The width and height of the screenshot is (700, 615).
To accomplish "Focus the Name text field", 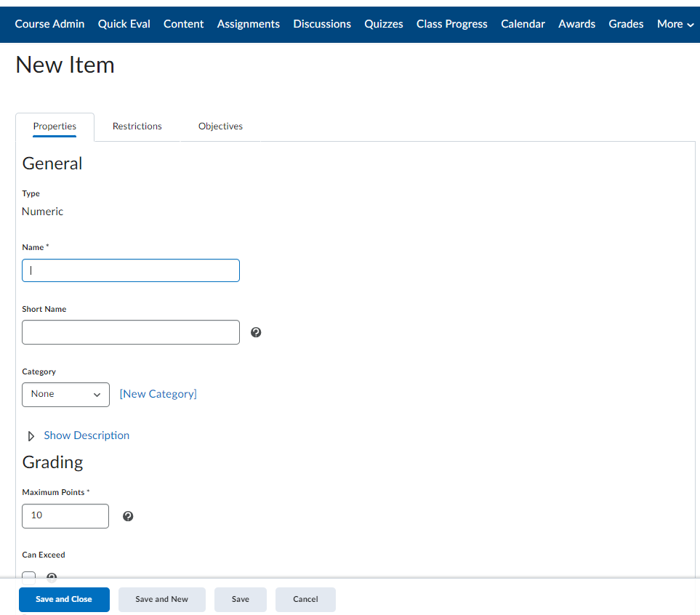I will pos(131,270).
